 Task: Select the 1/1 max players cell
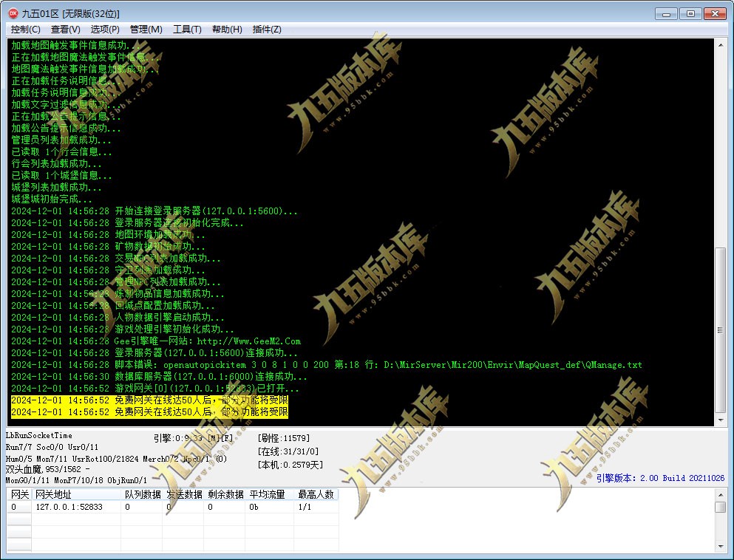pyautogui.click(x=316, y=507)
